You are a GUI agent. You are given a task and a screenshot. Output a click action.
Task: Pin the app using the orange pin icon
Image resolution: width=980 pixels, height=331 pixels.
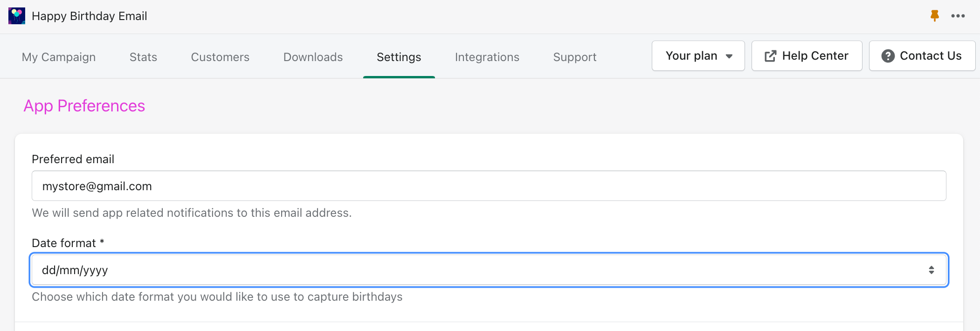click(934, 16)
